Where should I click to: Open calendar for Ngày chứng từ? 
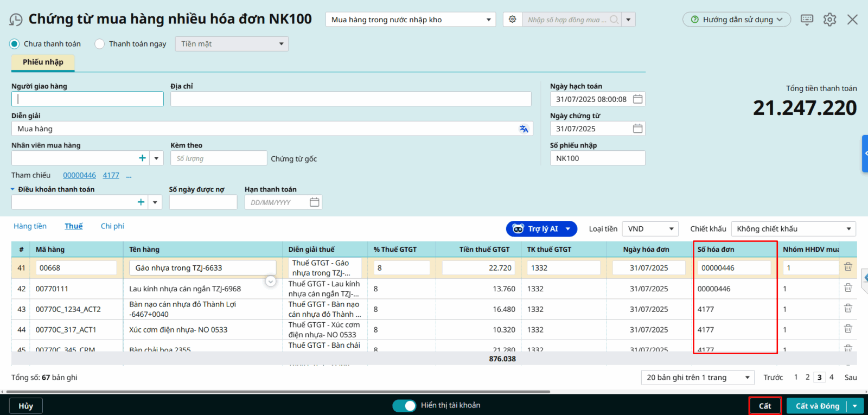pos(638,129)
